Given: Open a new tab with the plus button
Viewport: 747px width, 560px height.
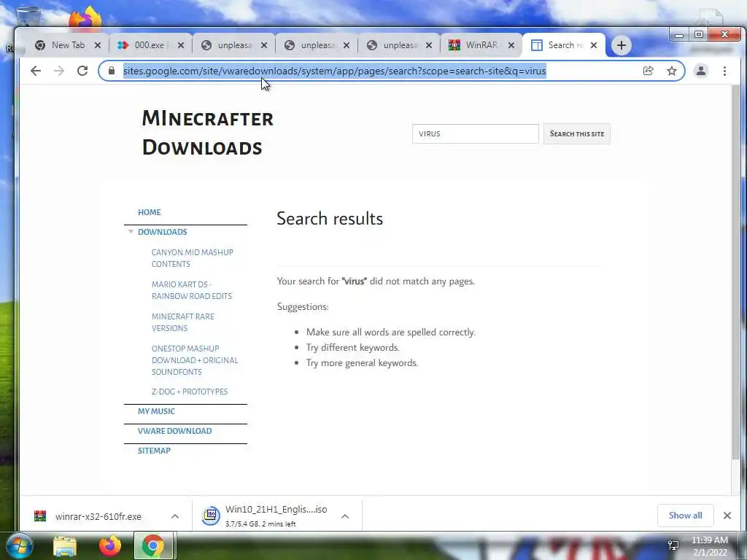Looking at the screenshot, I should 622,45.
